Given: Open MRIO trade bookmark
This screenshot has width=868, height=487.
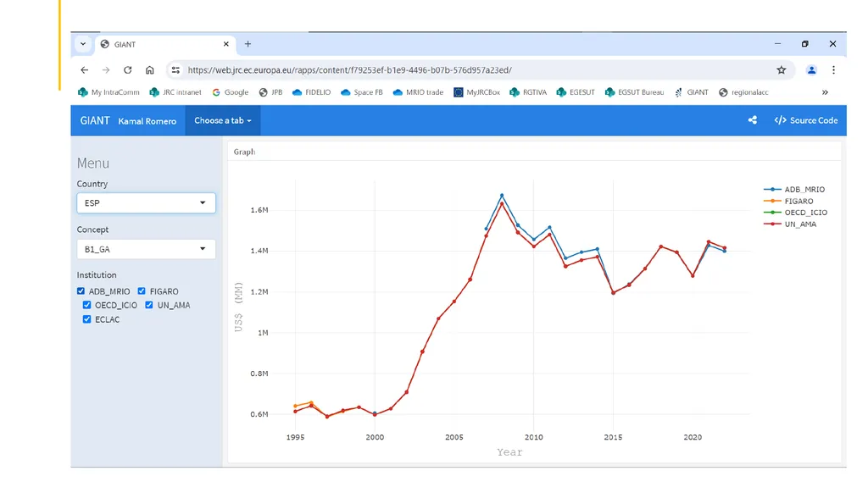Looking at the screenshot, I should [418, 92].
